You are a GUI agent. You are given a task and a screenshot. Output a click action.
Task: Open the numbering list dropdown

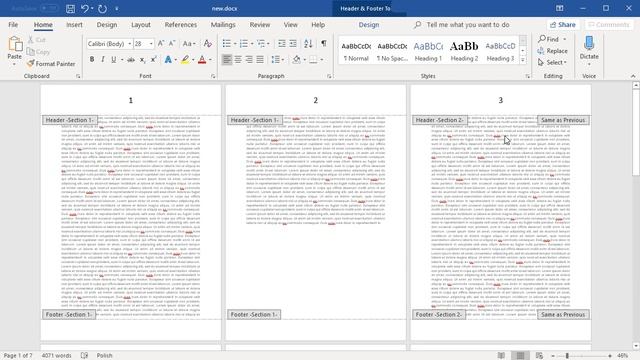tap(252, 44)
